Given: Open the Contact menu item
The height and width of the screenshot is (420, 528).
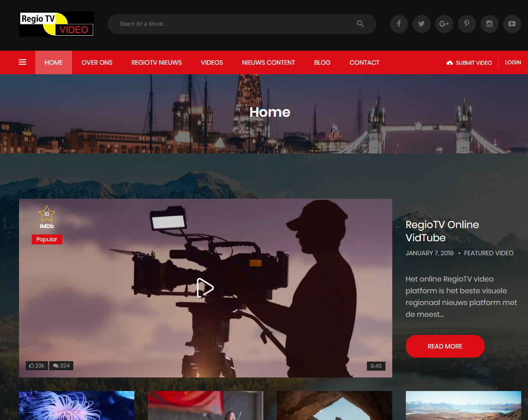Looking at the screenshot, I should coord(364,62).
